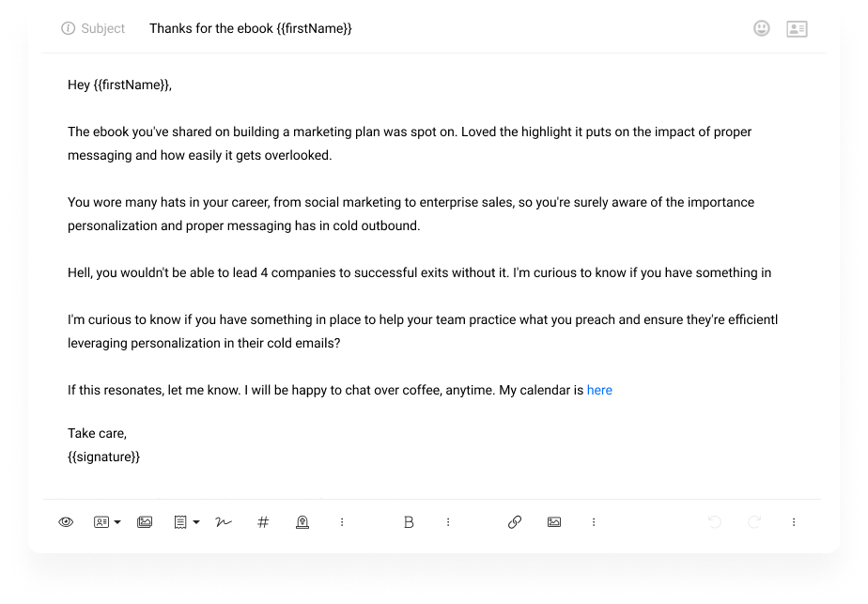This screenshot has width=868, height=604.
Task: Insert an image next to the link icon
Action: [554, 522]
